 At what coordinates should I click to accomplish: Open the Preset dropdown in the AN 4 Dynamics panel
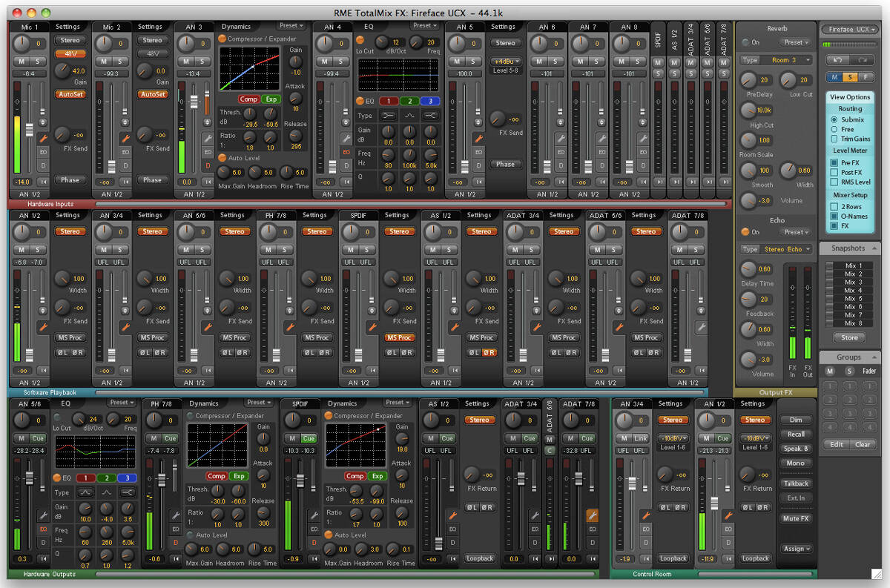pyautogui.click(x=289, y=26)
